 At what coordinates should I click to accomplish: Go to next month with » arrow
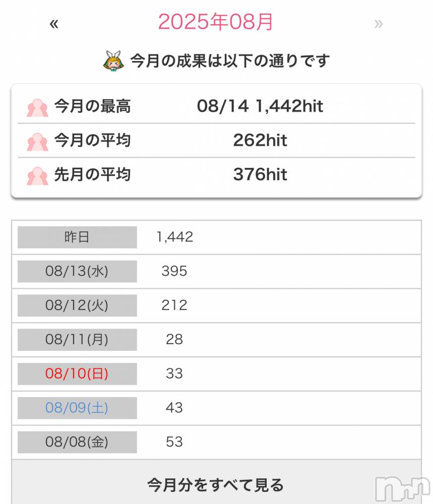[379, 24]
